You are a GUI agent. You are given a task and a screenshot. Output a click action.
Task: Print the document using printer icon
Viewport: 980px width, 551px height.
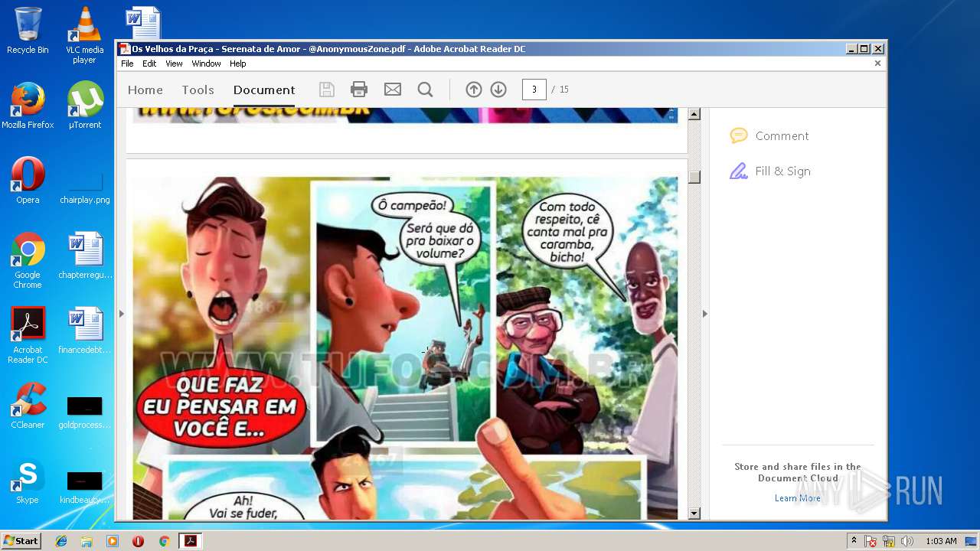tap(359, 90)
